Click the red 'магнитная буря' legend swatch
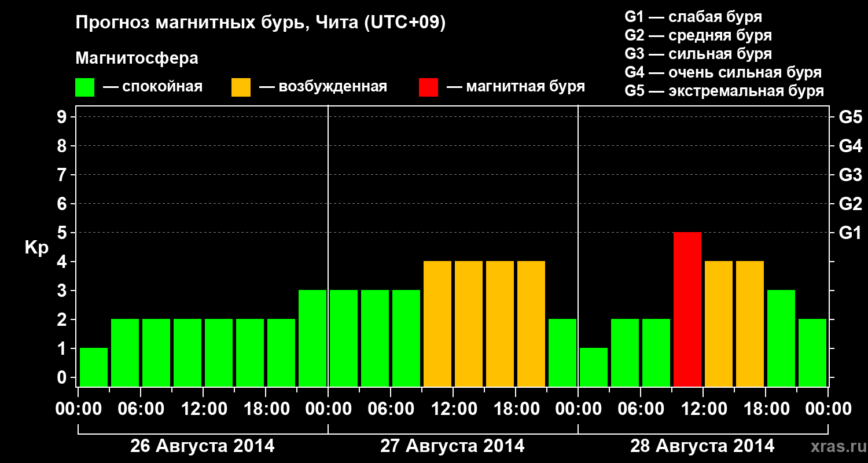 pyautogui.click(x=428, y=87)
